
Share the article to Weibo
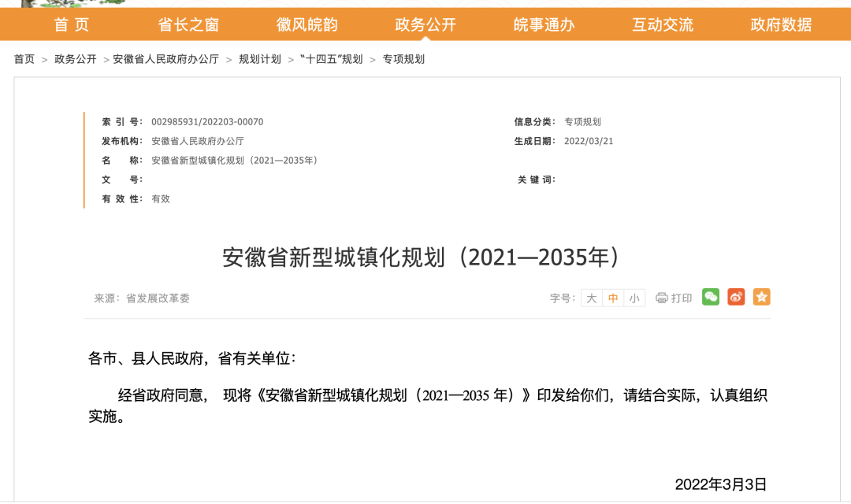735,298
